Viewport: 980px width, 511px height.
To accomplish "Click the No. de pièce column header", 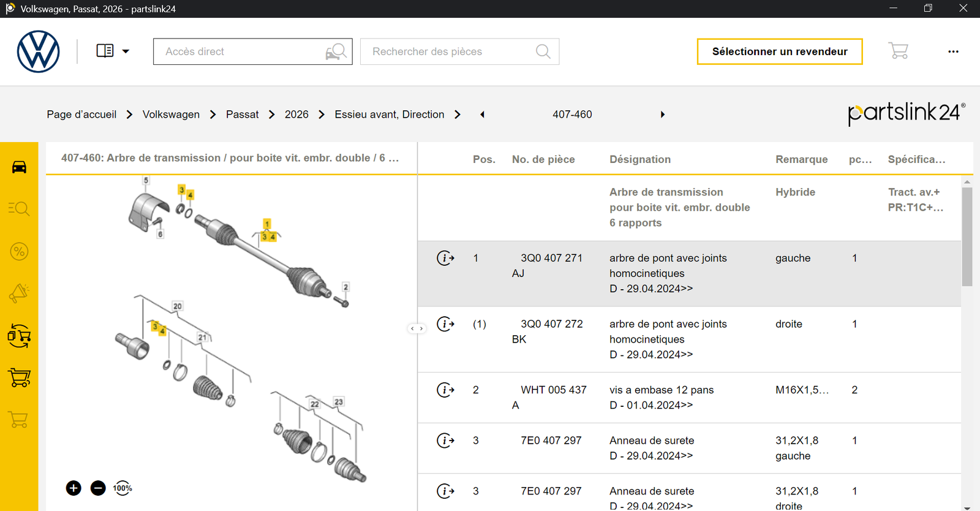I will (543, 159).
